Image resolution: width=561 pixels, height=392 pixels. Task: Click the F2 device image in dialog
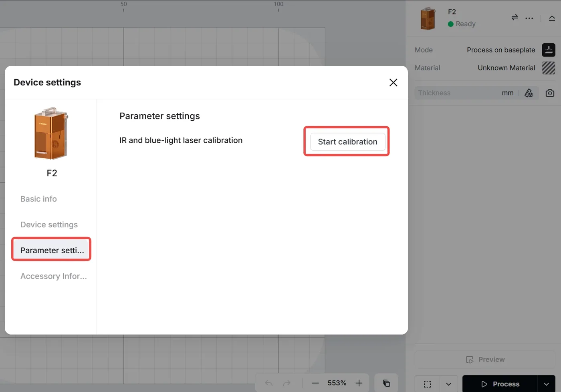[x=51, y=133]
